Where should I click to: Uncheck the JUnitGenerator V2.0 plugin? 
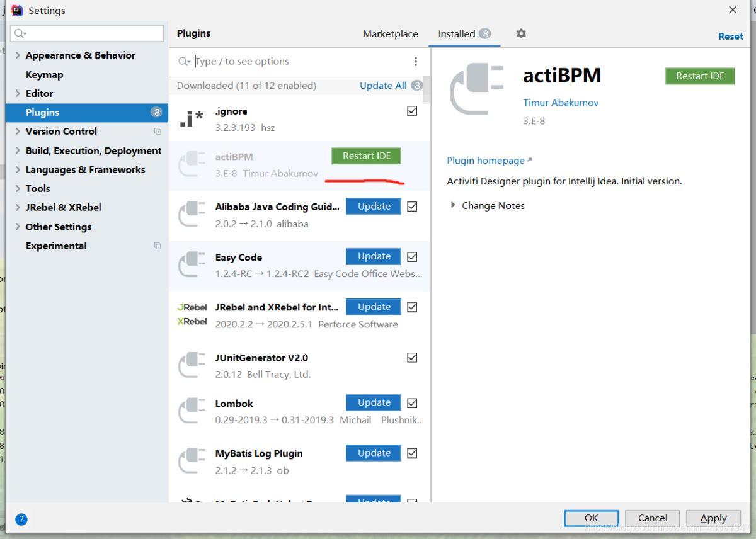tap(412, 358)
